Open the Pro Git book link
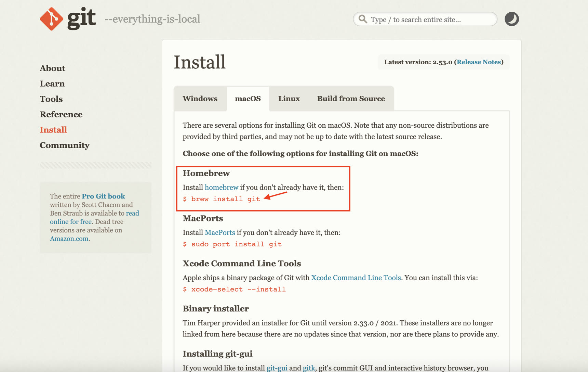 coord(103,196)
